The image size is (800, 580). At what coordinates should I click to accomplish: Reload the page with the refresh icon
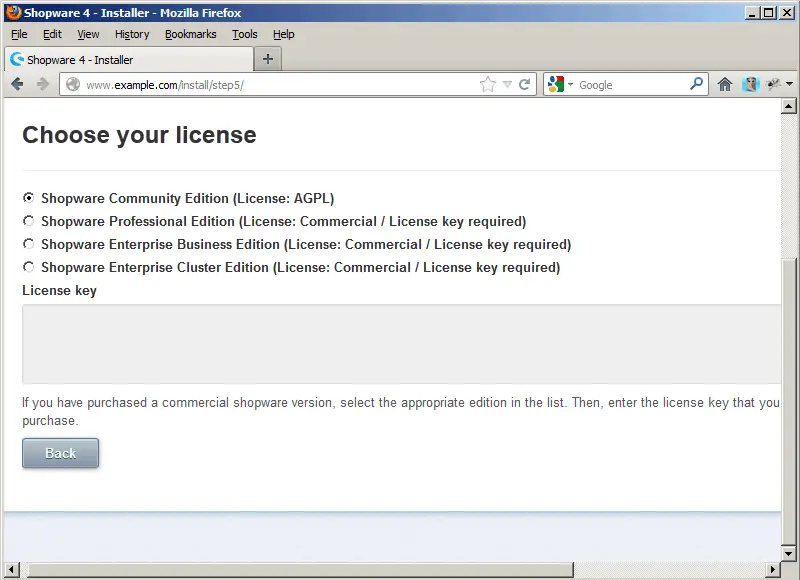click(524, 84)
